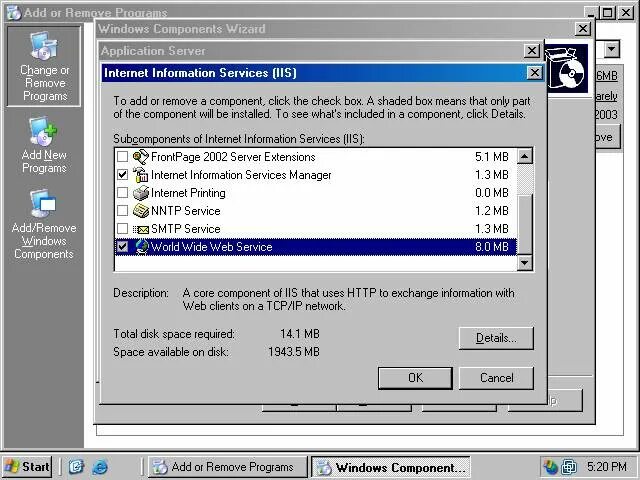Click the Internet Information Services Manager icon

point(141,175)
